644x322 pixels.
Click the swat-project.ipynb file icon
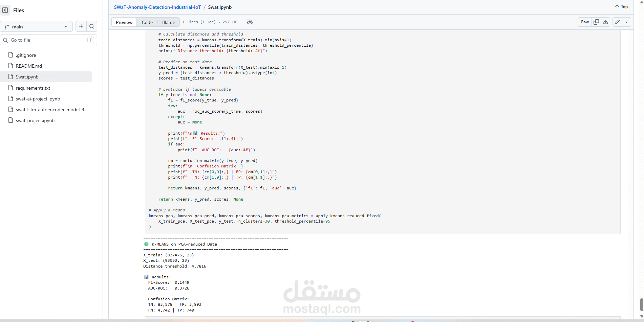[x=10, y=120]
